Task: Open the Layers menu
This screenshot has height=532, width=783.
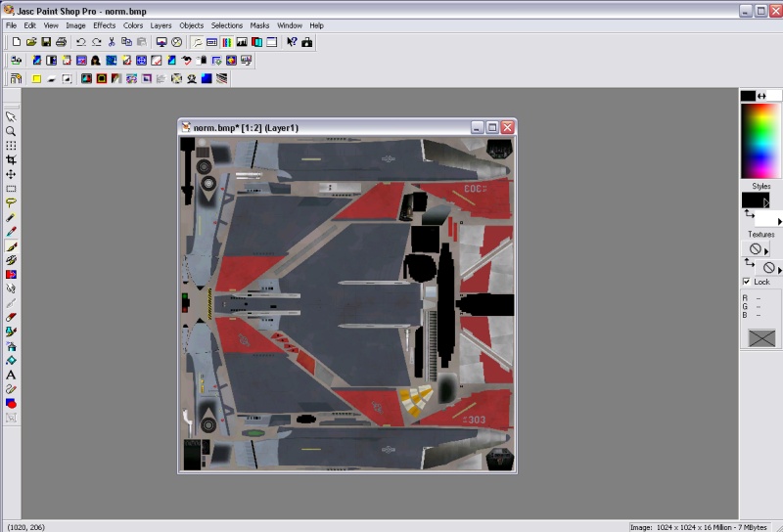Action: pos(161,25)
